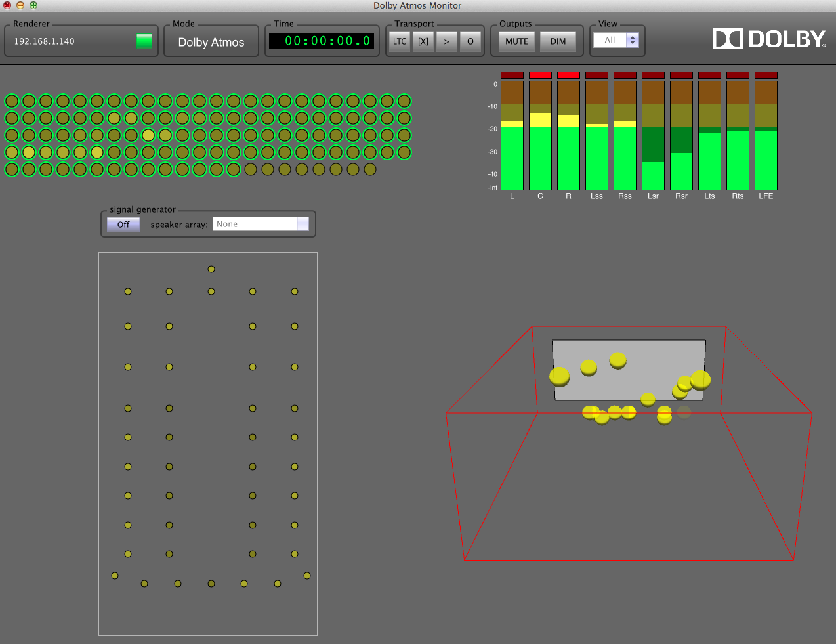This screenshot has width=836, height=644.
Task: Click the red clip indicator above C meter
Action: coord(540,75)
